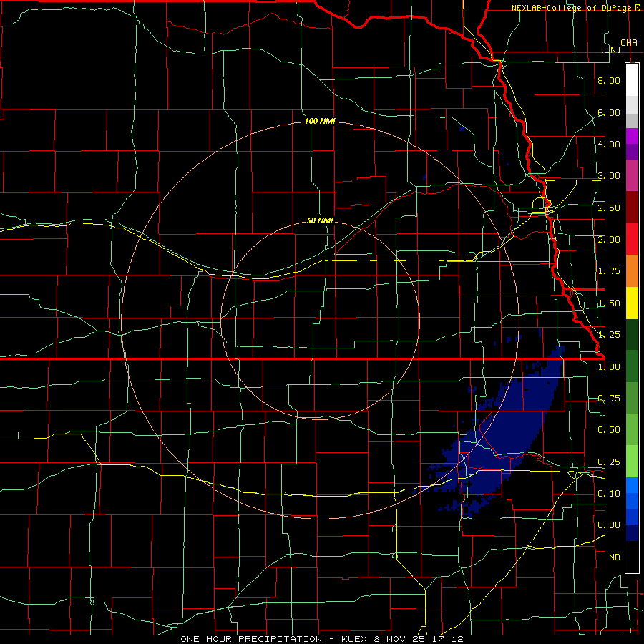
Task: Click the 100 NMI range ring label
Action: 320,121
